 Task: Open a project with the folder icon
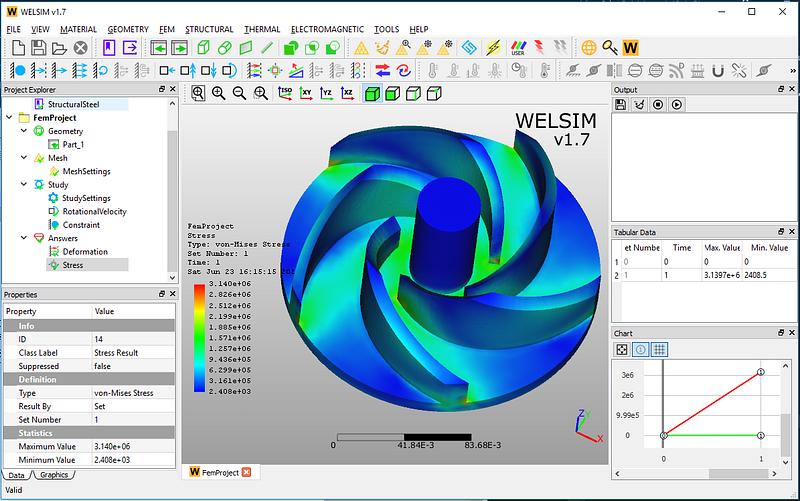point(59,48)
